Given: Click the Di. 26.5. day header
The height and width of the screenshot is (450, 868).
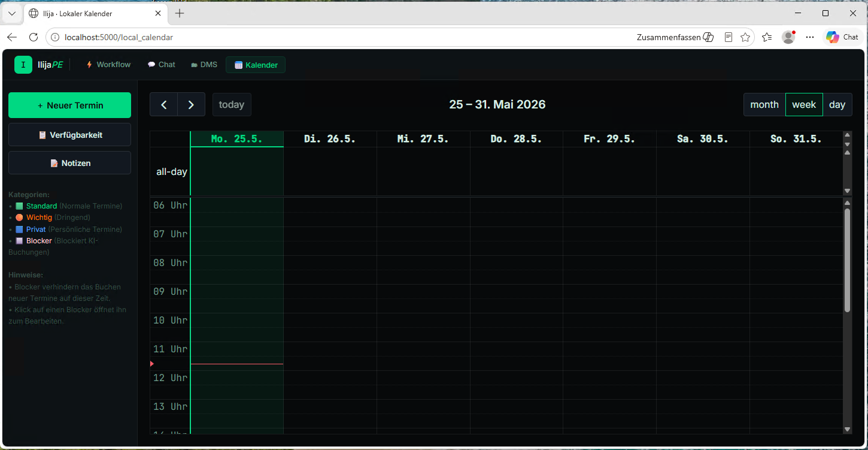Looking at the screenshot, I should coord(330,138).
